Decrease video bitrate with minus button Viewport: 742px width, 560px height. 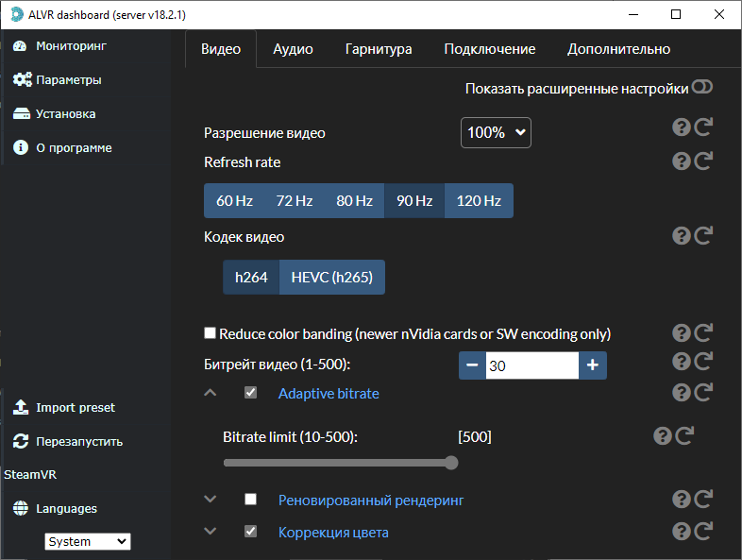[472, 365]
